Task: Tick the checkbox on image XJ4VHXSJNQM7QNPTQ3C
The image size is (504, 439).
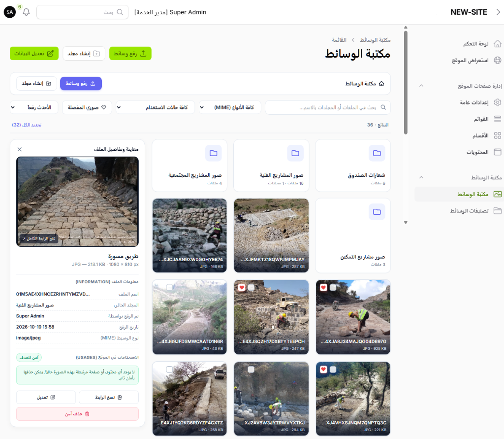Action: click(333, 370)
